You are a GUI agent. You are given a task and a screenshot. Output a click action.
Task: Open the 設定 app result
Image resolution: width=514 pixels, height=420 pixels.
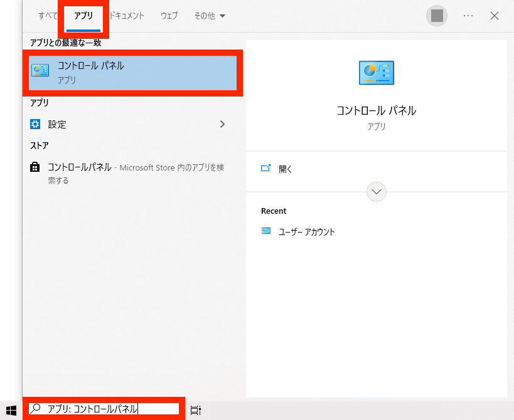click(129, 124)
